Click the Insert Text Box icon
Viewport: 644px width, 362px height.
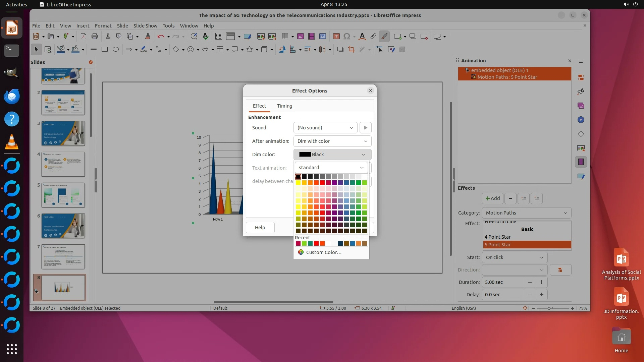tap(336, 37)
